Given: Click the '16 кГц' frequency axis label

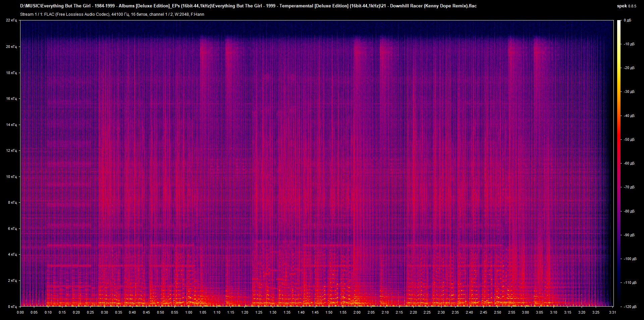Looking at the screenshot, I should (x=11, y=99).
